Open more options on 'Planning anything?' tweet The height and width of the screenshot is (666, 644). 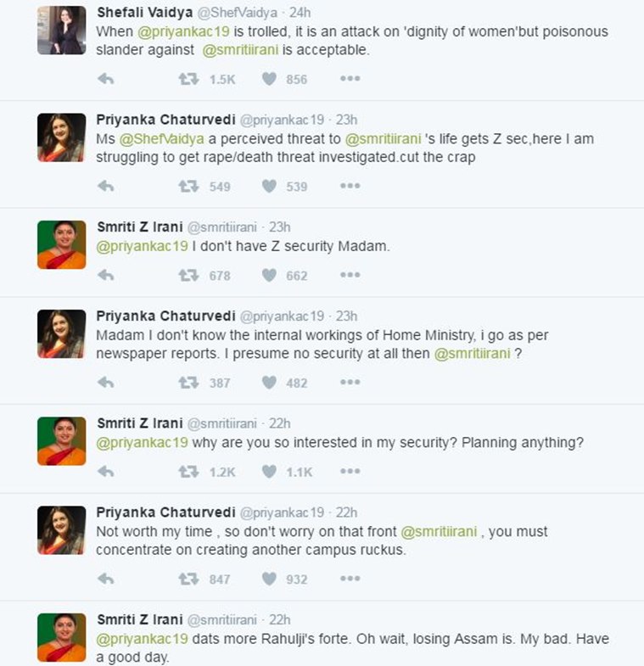click(x=350, y=472)
